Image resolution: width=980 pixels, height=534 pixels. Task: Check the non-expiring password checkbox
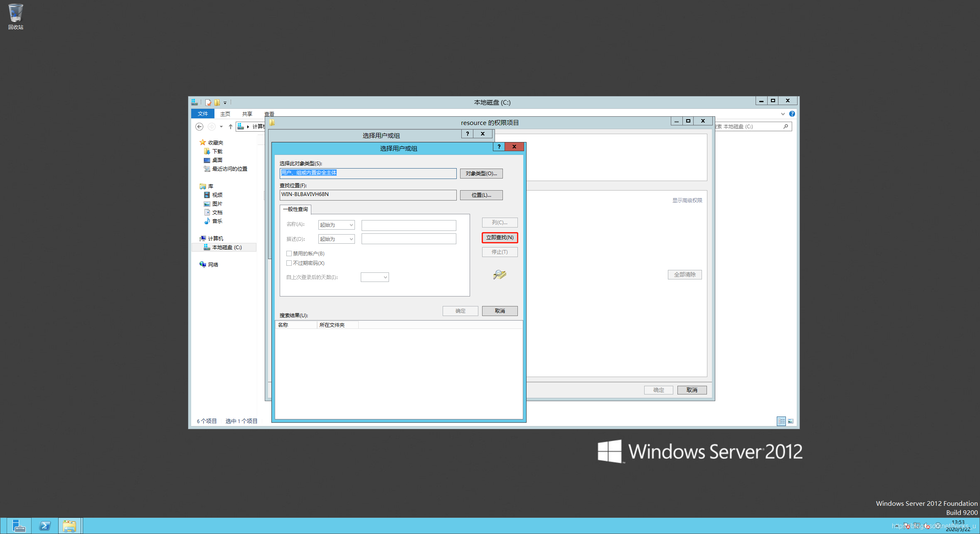click(289, 263)
